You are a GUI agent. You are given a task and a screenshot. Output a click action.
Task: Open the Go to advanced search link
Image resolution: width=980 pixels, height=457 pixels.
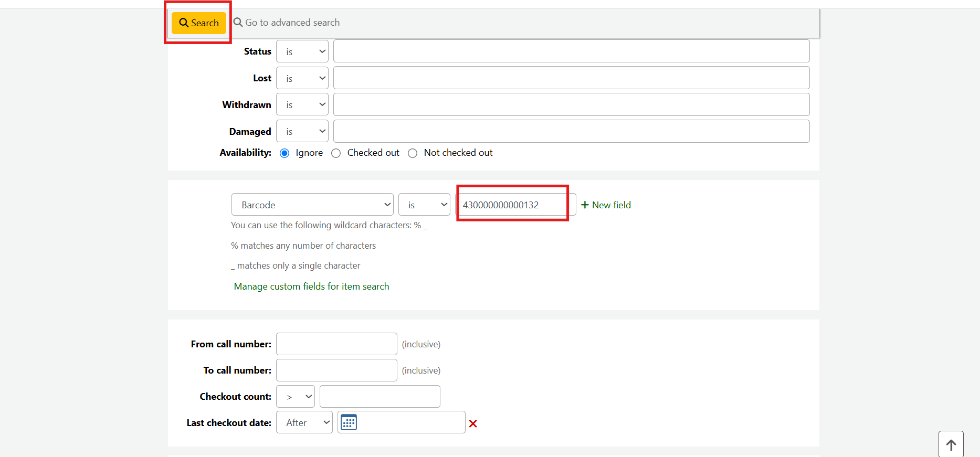pyautogui.click(x=287, y=23)
